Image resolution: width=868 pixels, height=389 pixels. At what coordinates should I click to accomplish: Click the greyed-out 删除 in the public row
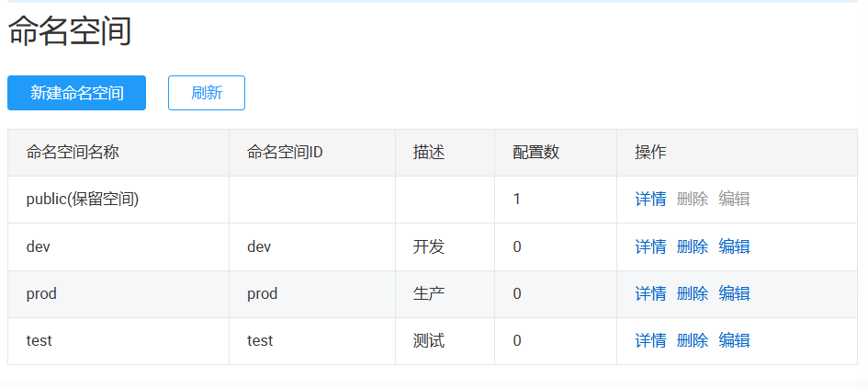[692, 200]
